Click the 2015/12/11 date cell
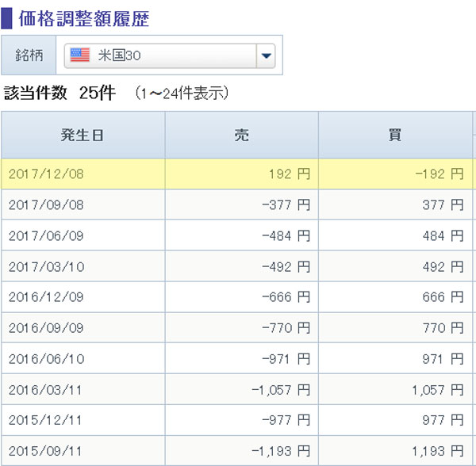 (x=46, y=420)
